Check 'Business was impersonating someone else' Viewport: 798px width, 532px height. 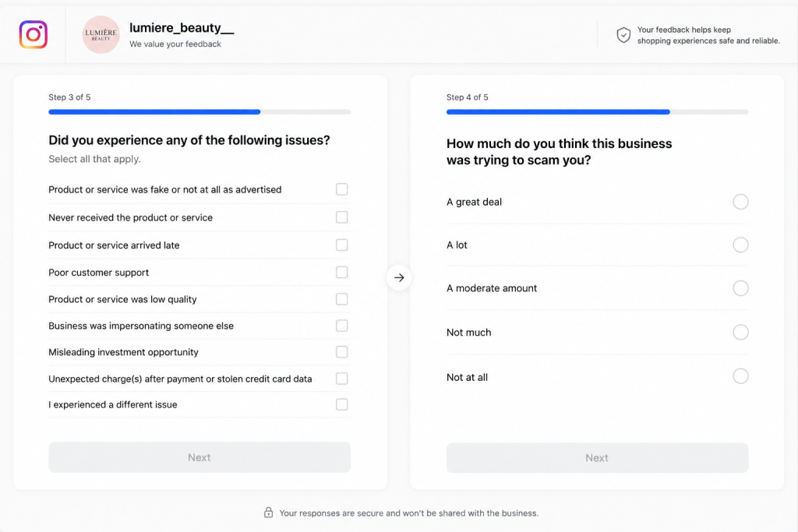click(x=342, y=326)
